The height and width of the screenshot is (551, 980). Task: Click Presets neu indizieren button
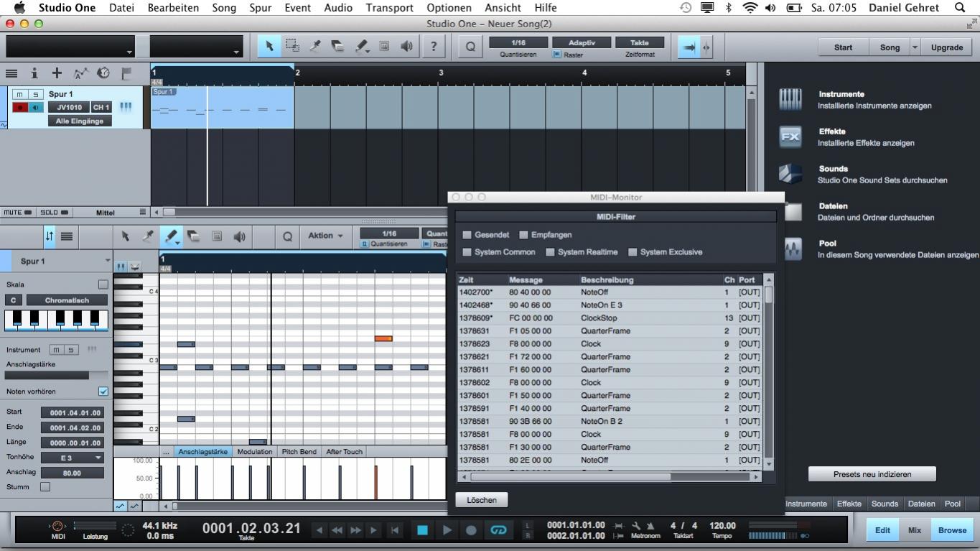[x=872, y=474]
